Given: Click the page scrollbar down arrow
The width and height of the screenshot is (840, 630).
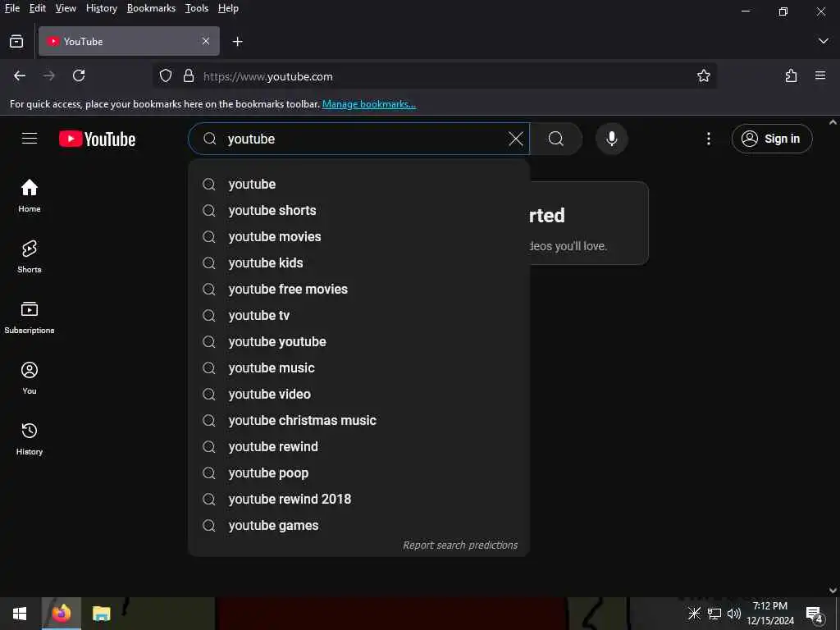Looking at the screenshot, I should 833,591.
